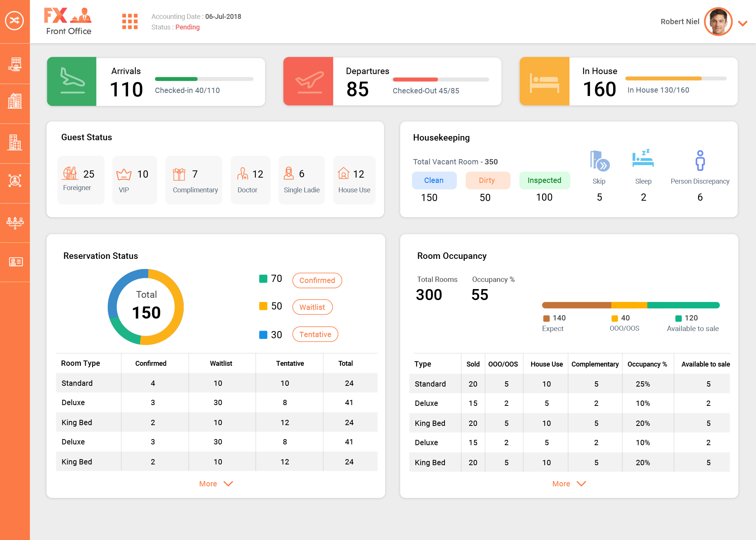Select the Skip housekeeping icon
Viewport: 756px width, 540px height.
(x=599, y=161)
